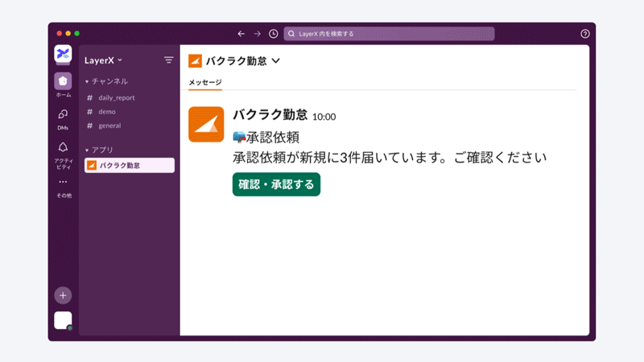The height and width of the screenshot is (362, 644).
Task: Open the Home (ホーム) sidebar icon
Action: (63, 81)
